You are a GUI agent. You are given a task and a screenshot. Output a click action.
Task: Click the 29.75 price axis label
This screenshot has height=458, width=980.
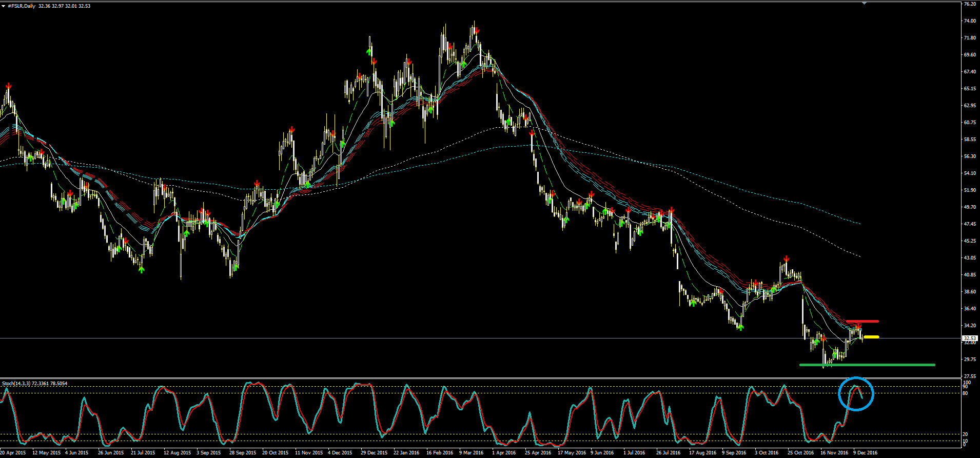[970, 360]
